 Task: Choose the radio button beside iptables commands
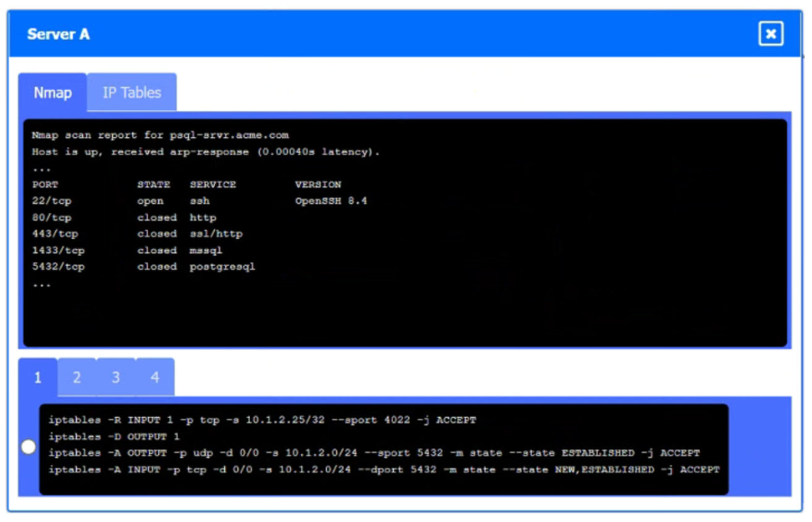pyautogui.click(x=28, y=447)
